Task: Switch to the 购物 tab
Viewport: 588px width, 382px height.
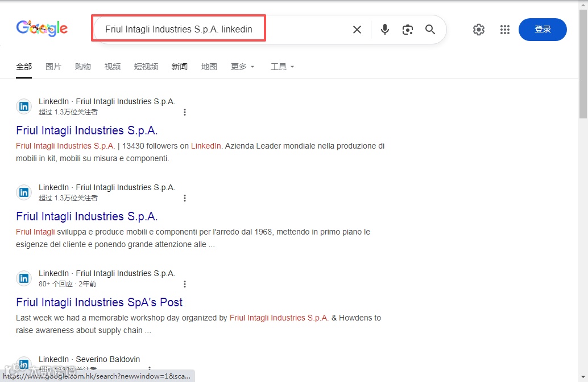Action: tap(83, 67)
